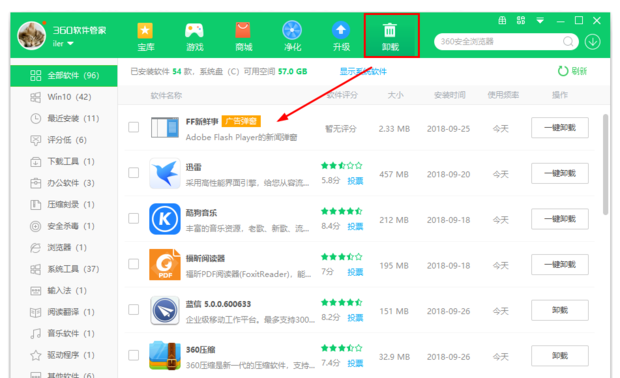Open the widgets grid icon in title bar
620x378 pixels.
coord(521,21)
